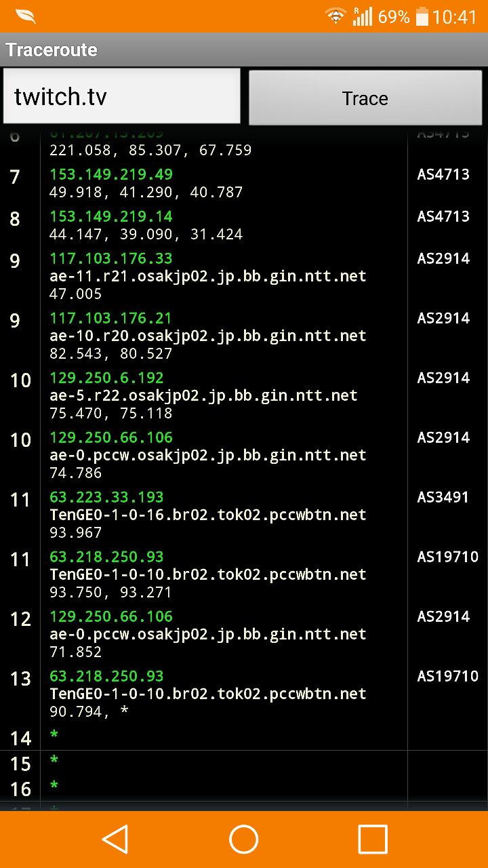Select IP address 129.250.6.192

coord(106,378)
